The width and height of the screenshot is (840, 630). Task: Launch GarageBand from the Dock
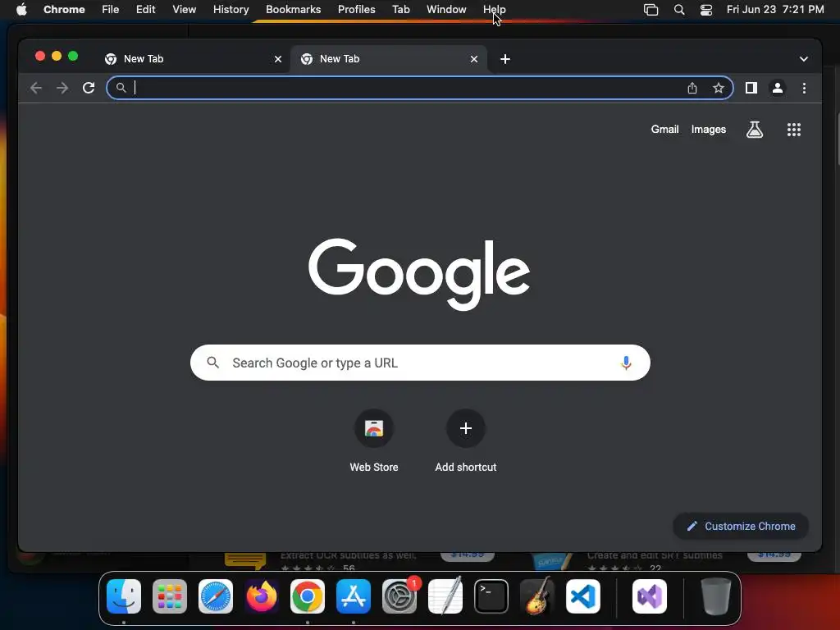click(x=537, y=596)
